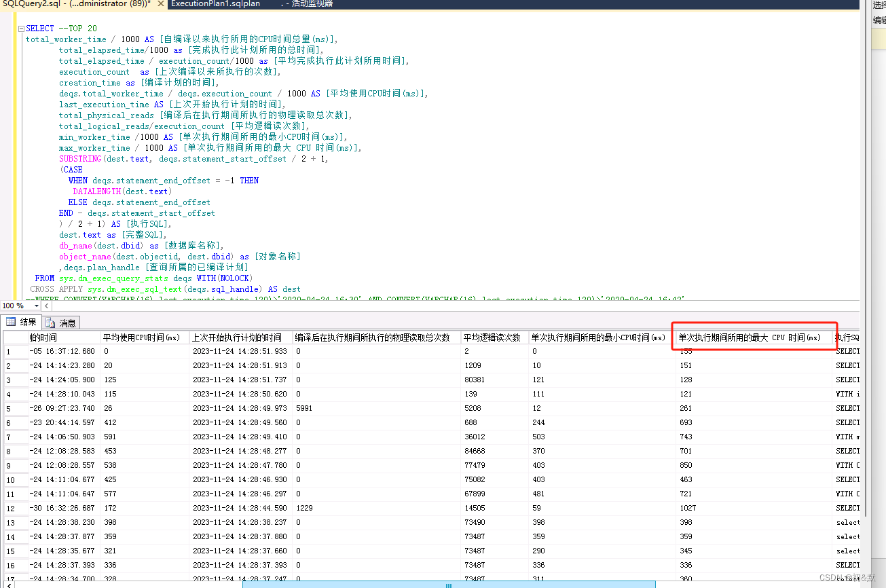886x588 pixels.
Task: Click the SQLQuery2.sql tab title
Action: 68,4
